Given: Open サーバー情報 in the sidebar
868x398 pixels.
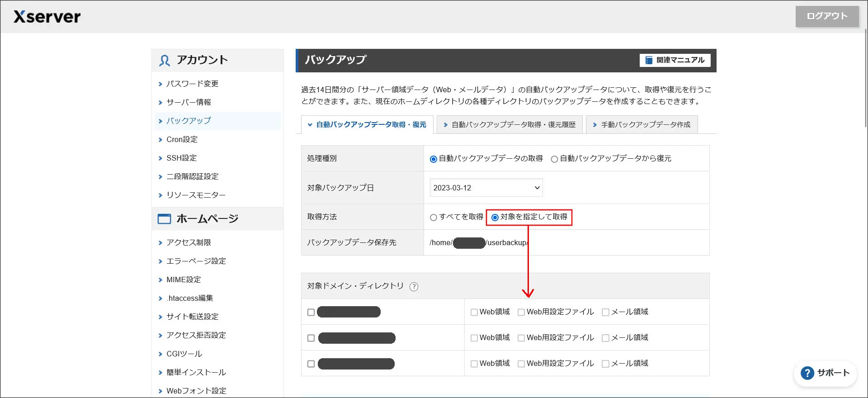Looking at the screenshot, I should click(189, 102).
